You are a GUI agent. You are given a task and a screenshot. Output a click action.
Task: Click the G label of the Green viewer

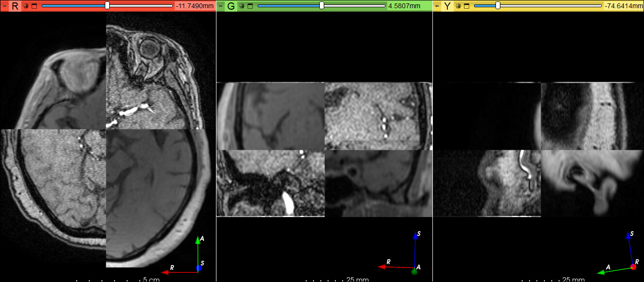(231, 6)
